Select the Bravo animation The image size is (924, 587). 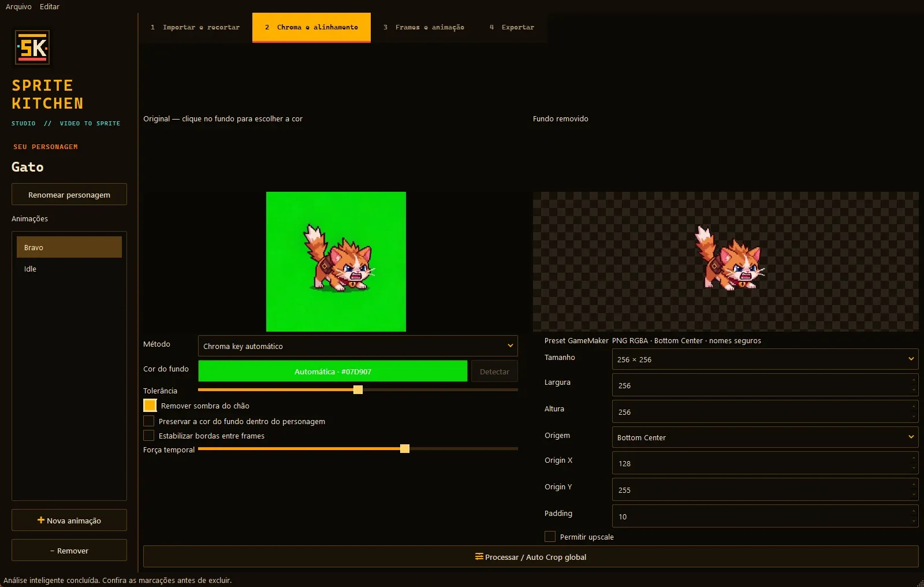coord(69,247)
